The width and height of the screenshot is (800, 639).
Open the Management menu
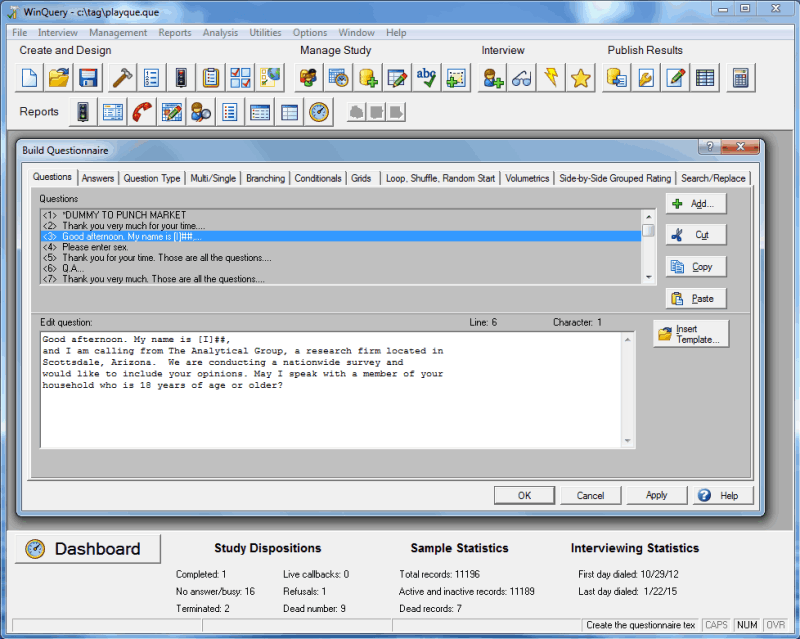pyautogui.click(x=118, y=33)
